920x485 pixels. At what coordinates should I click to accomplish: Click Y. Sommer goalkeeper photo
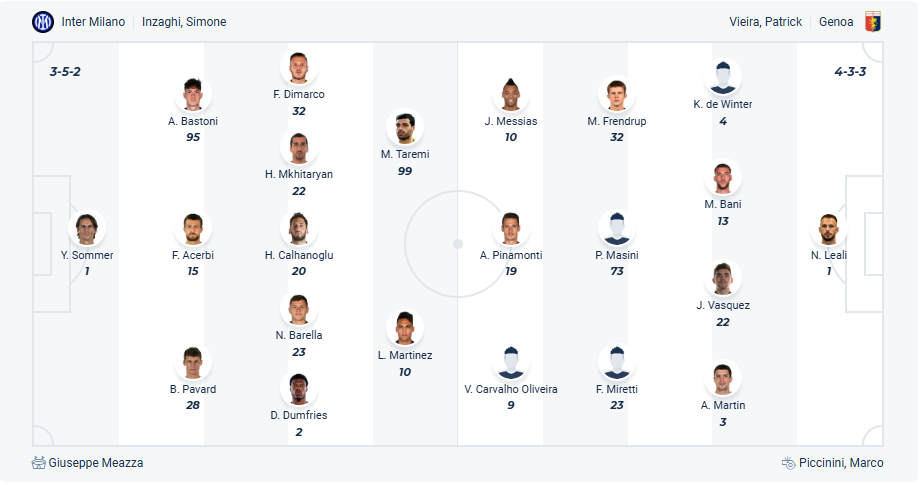coord(87,229)
